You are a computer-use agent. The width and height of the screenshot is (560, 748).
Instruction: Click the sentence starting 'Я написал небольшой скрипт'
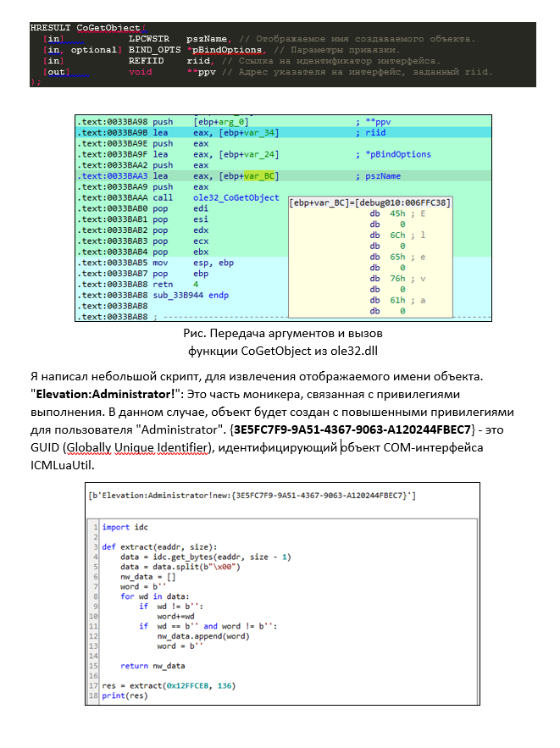pos(257,376)
